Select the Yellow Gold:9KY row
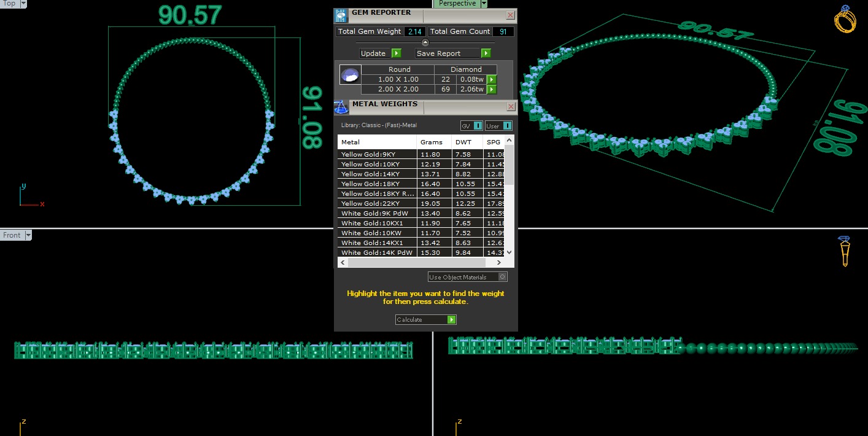The image size is (868, 436). click(421, 154)
